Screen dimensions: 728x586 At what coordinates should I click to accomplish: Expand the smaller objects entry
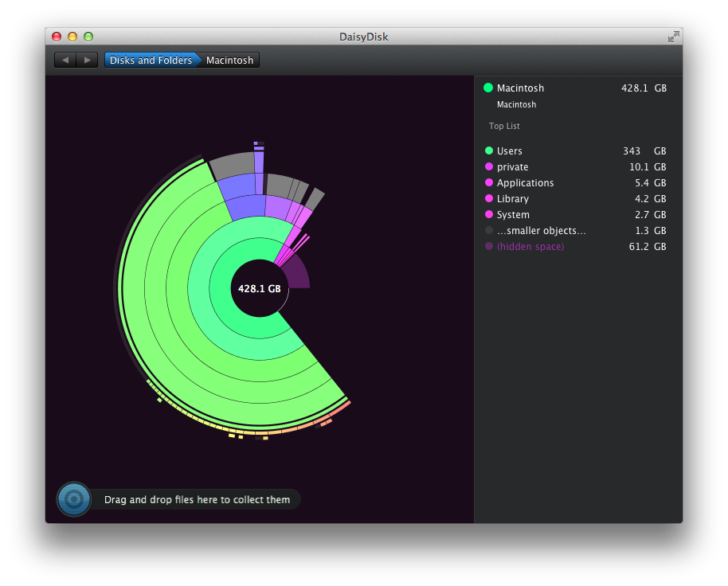(541, 231)
